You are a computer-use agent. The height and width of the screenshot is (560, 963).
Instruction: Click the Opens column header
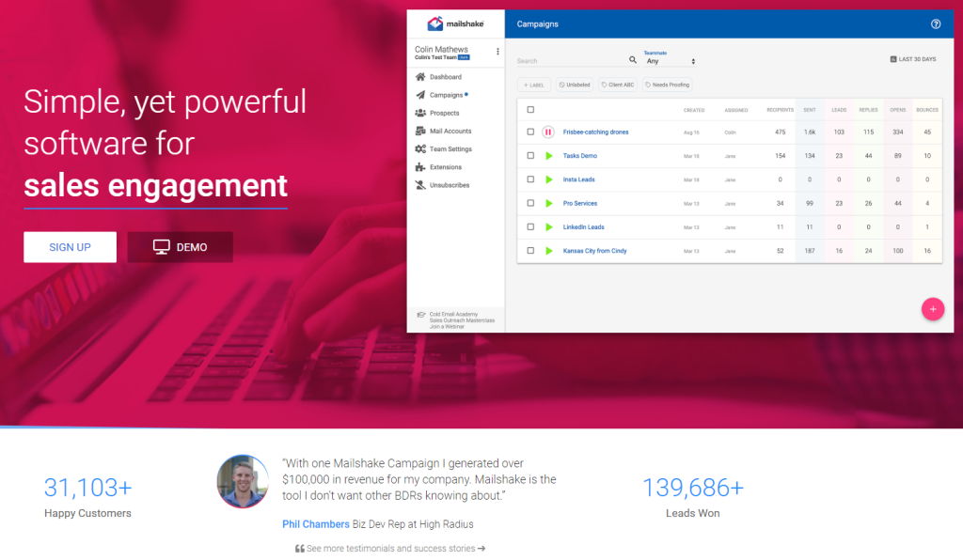point(898,110)
